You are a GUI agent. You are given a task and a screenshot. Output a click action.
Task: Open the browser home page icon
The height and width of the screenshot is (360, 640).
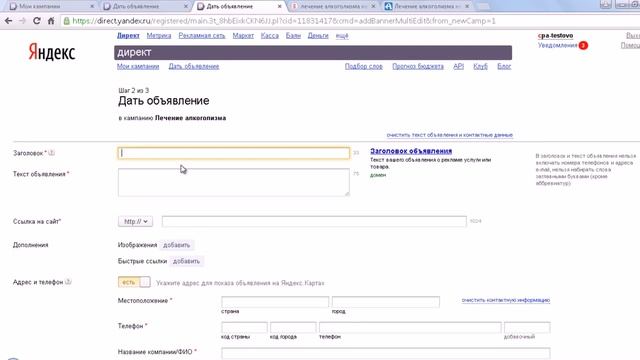click(x=51, y=21)
